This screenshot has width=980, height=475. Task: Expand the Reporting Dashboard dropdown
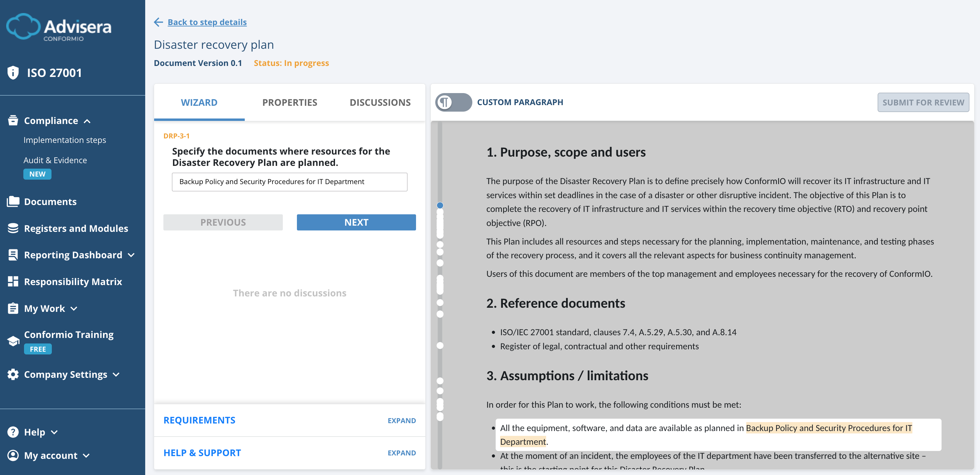(x=131, y=256)
